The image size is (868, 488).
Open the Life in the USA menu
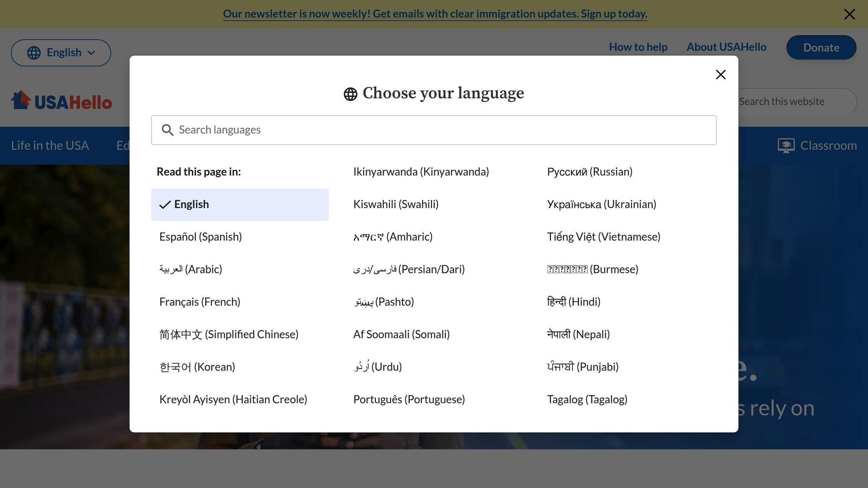(50, 146)
